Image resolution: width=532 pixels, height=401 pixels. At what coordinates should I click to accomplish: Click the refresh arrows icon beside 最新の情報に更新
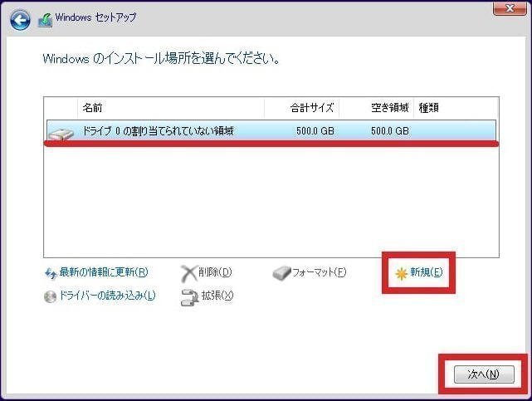pos(51,273)
